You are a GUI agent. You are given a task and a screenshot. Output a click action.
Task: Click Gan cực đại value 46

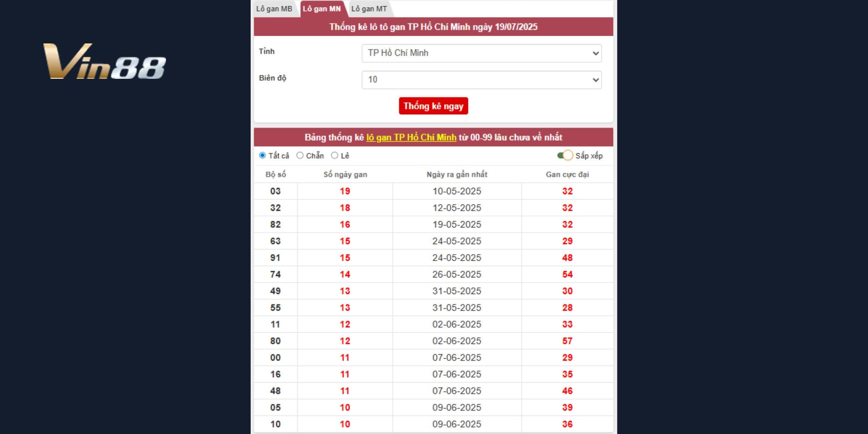567,391
